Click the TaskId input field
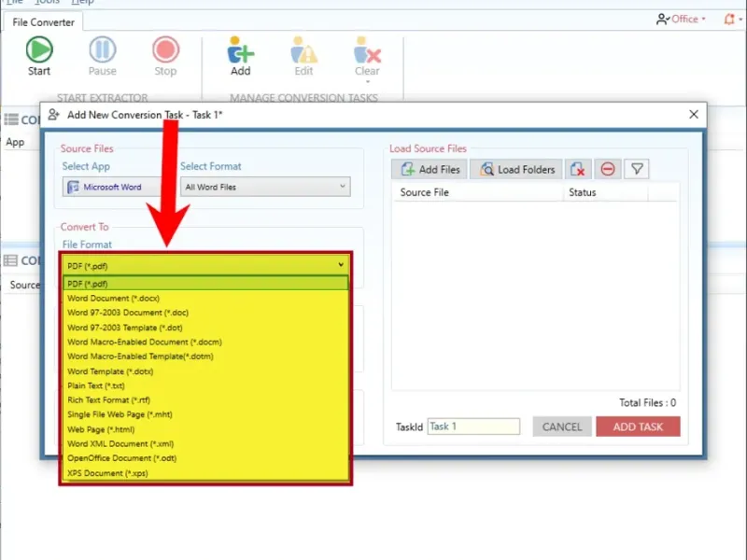The width and height of the screenshot is (747, 560). [473, 427]
